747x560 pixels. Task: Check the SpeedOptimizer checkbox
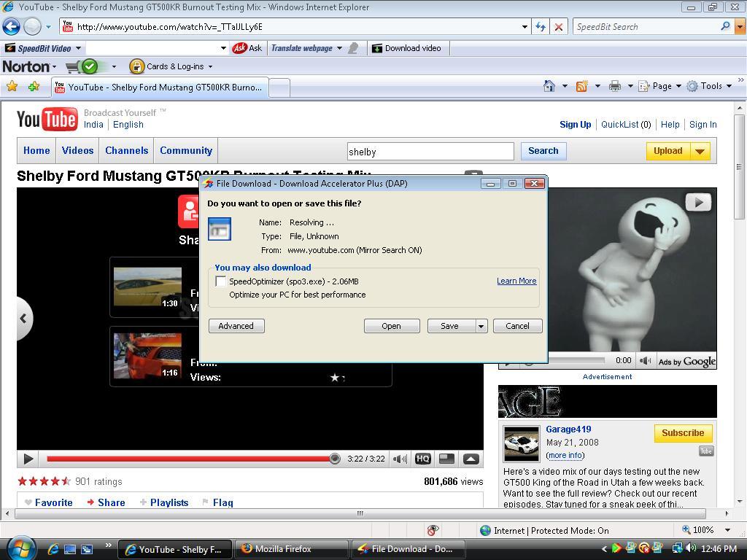click(220, 281)
